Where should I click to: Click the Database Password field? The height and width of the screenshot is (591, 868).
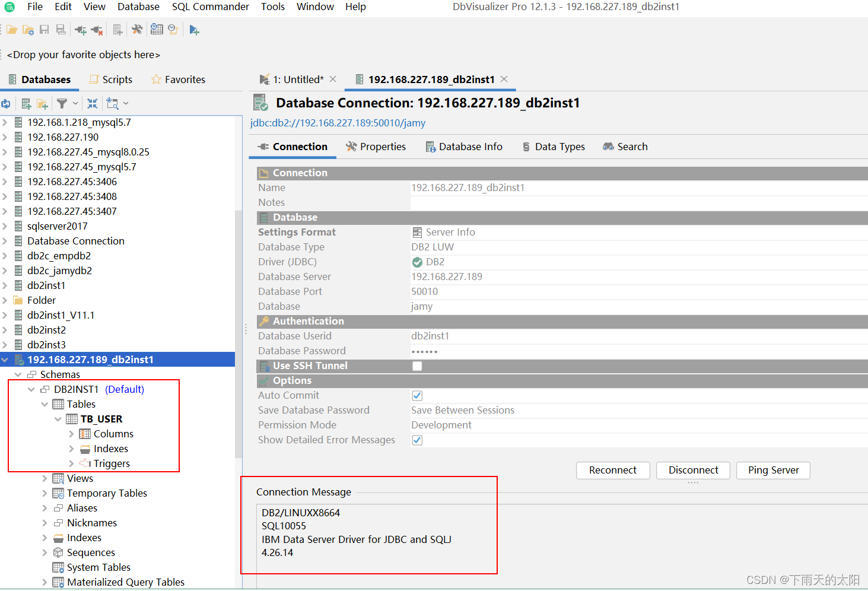[x=639, y=351]
